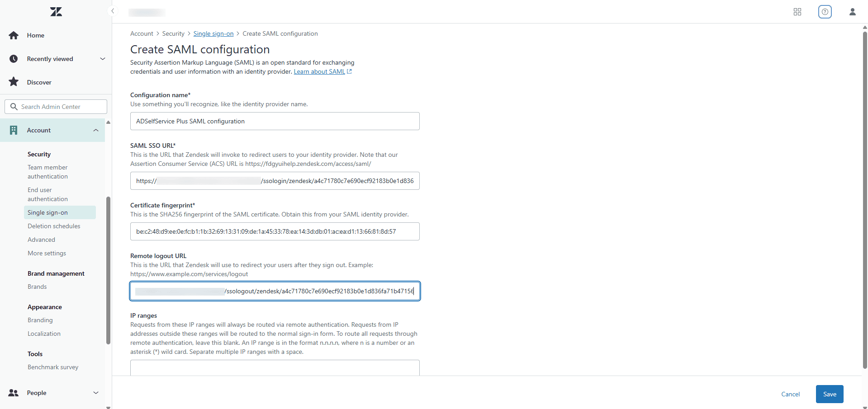This screenshot has width=868, height=409.
Task: Click the product switcher grid icon
Action: click(797, 12)
